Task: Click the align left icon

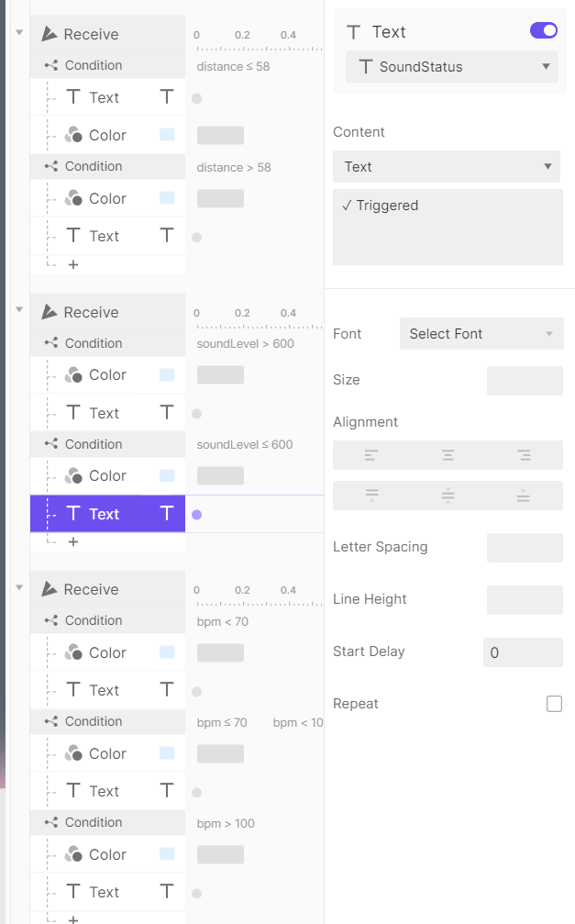Action: [x=371, y=455]
